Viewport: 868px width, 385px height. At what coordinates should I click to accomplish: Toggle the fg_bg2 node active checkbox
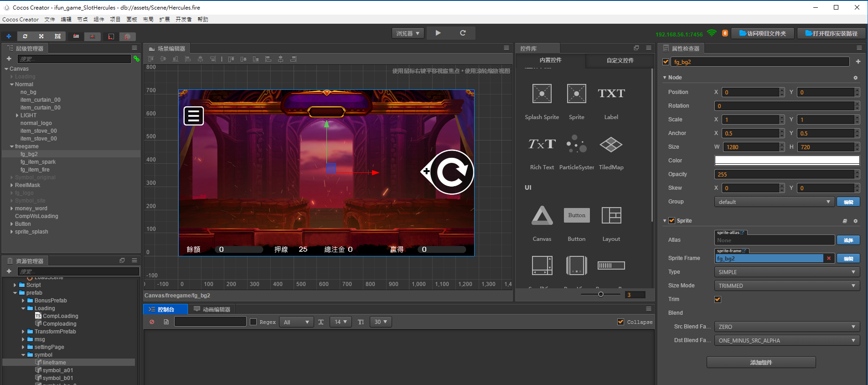coord(666,62)
